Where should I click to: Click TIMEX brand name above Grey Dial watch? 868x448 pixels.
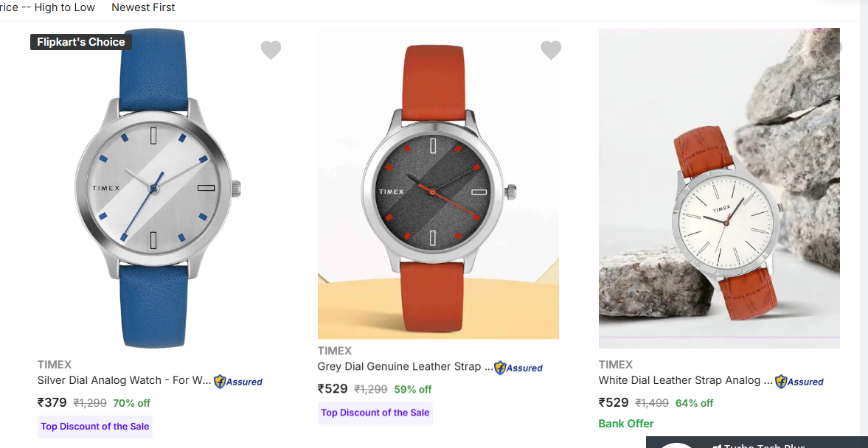tap(335, 351)
